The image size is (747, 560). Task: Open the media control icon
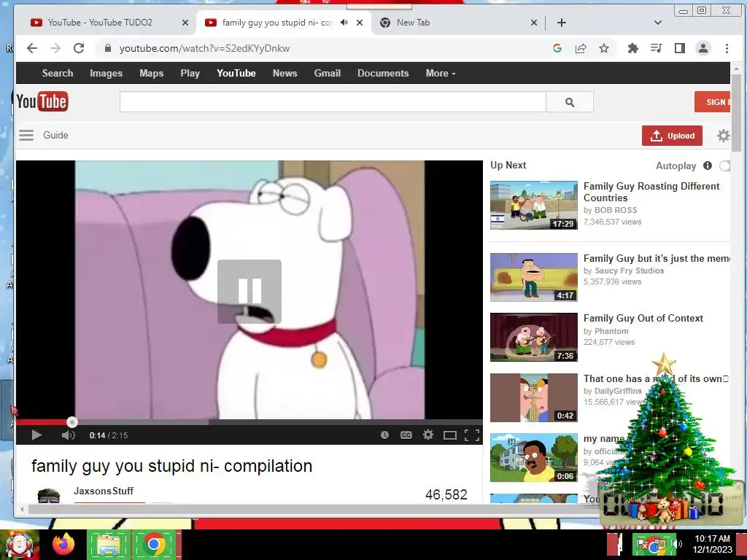coord(656,48)
